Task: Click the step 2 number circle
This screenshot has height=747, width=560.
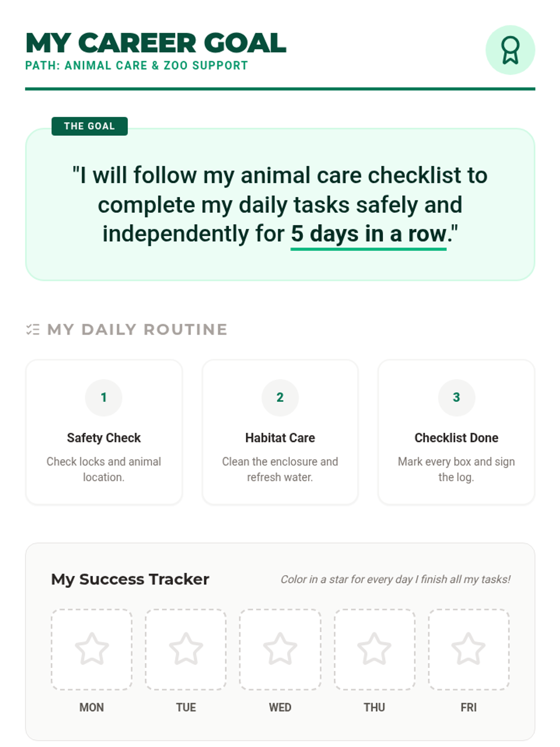Action: point(280,397)
